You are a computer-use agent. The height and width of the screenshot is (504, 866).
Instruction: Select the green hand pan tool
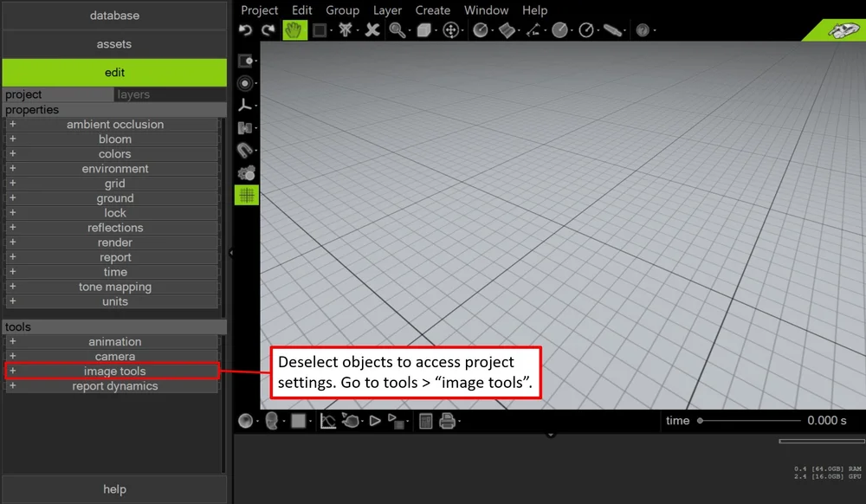(295, 29)
